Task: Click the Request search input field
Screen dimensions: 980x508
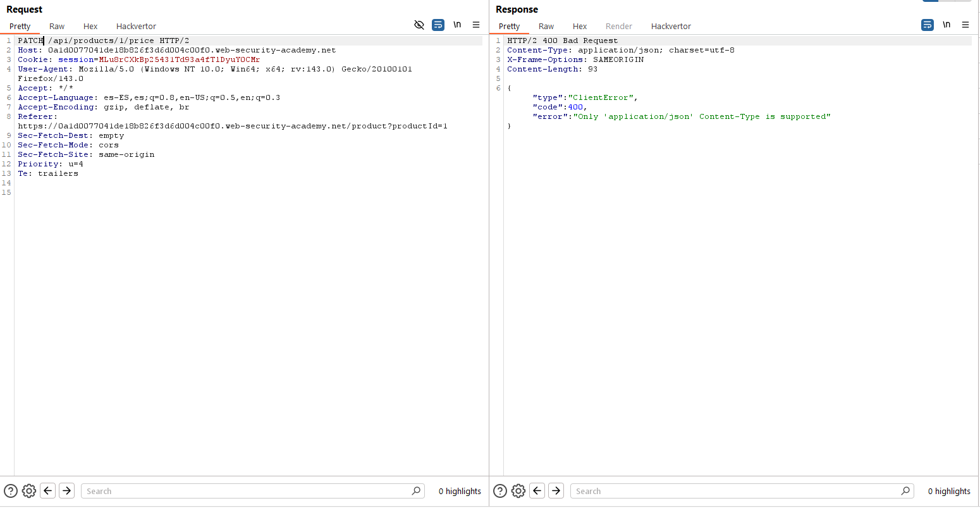Action: (247, 491)
